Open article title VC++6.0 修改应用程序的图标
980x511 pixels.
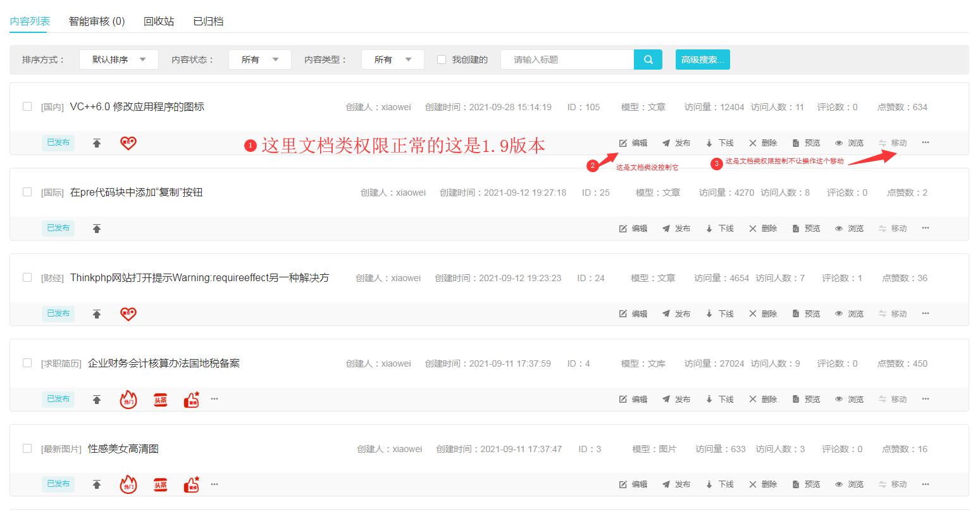(x=137, y=106)
